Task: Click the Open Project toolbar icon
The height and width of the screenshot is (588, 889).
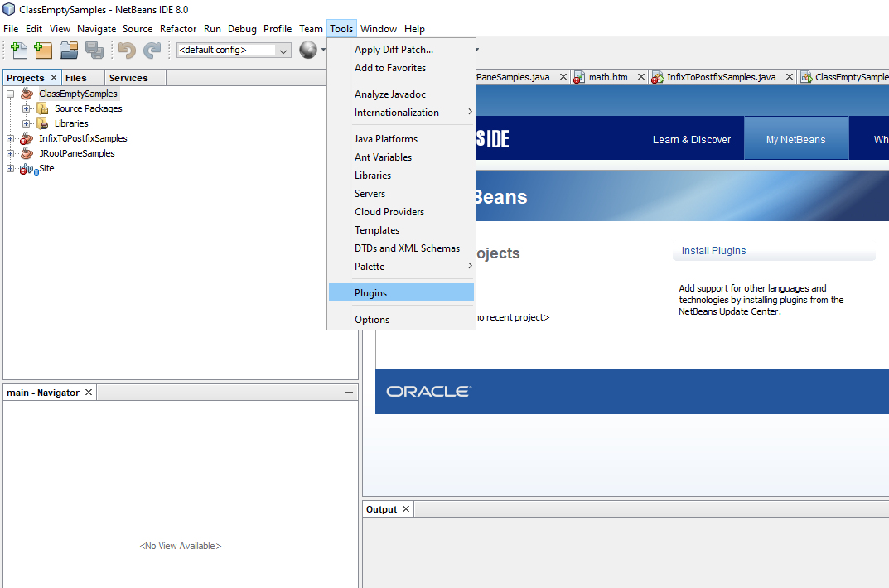Action: point(69,51)
